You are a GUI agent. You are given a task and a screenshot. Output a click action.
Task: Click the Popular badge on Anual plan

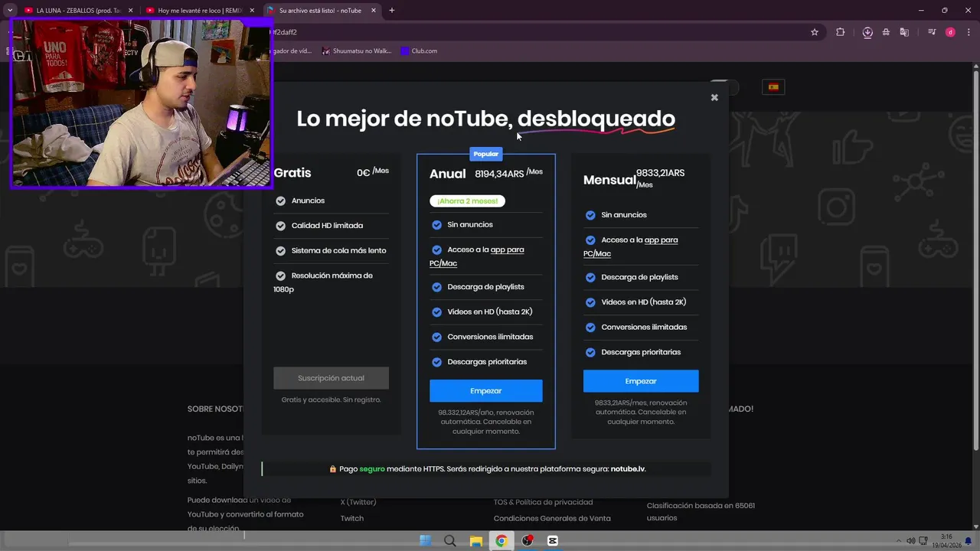tap(486, 154)
